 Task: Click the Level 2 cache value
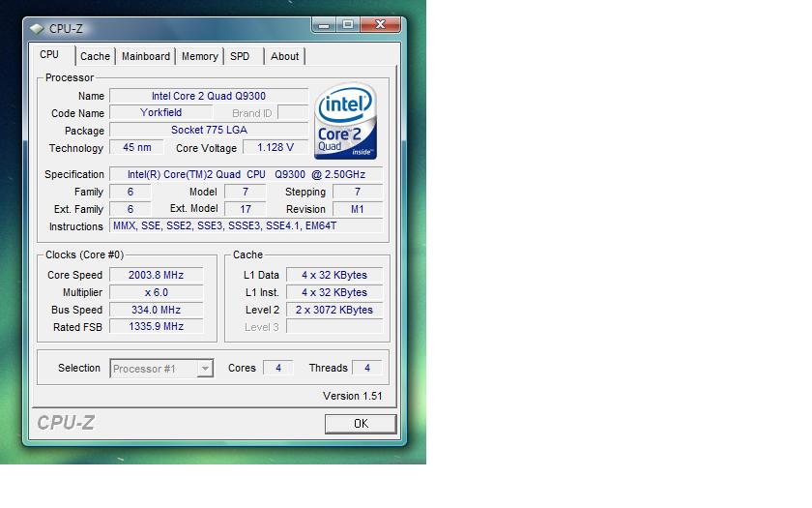[334, 310]
